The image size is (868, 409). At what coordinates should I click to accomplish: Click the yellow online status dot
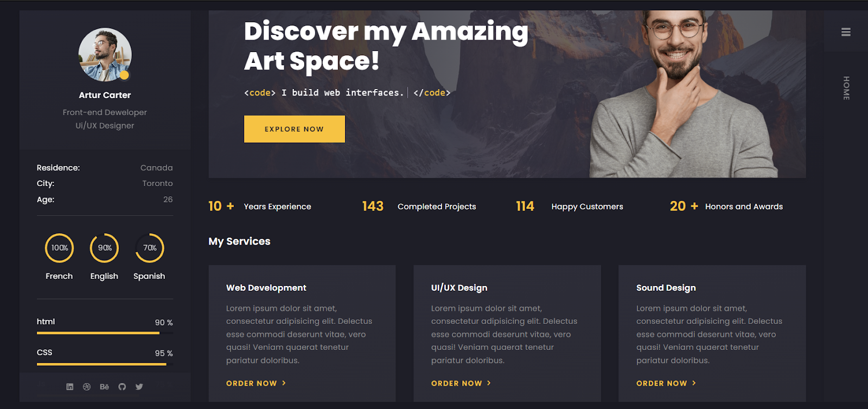tap(124, 75)
